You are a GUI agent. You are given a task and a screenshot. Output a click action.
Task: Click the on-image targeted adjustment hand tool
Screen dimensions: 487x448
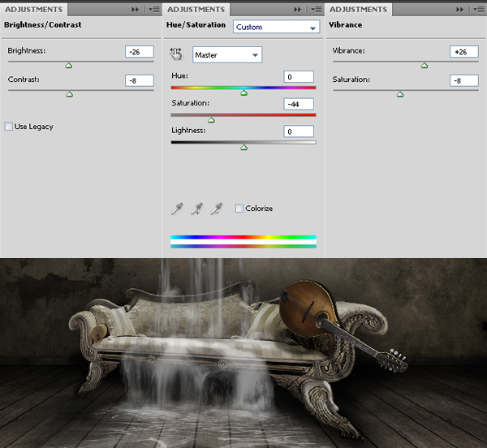point(176,54)
